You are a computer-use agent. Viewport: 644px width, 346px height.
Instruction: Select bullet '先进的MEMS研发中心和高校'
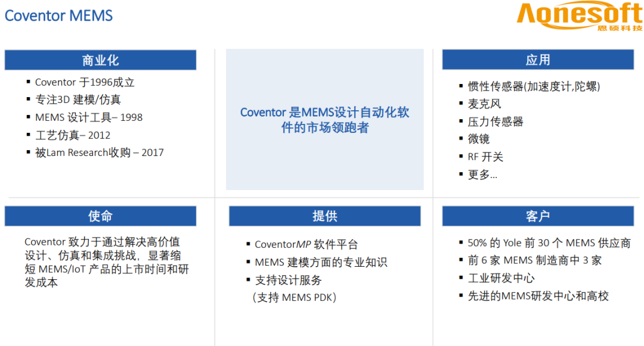(x=538, y=296)
